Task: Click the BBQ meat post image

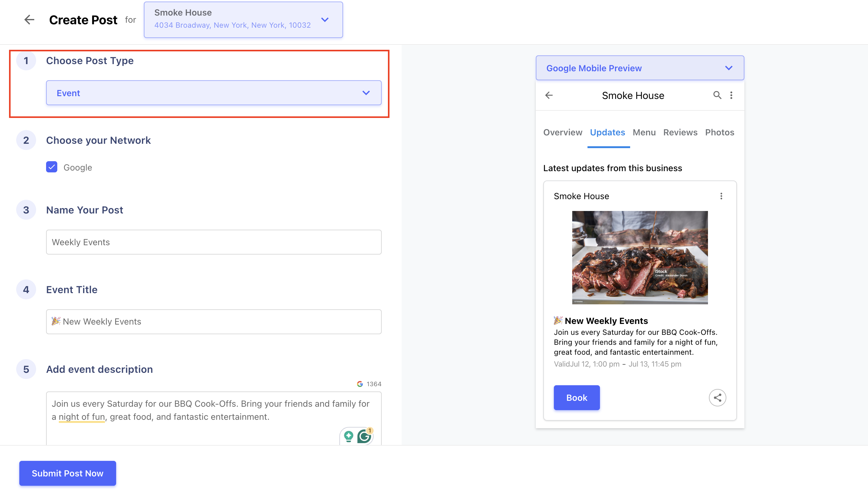Action: pyautogui.click(x=640, y=257)
